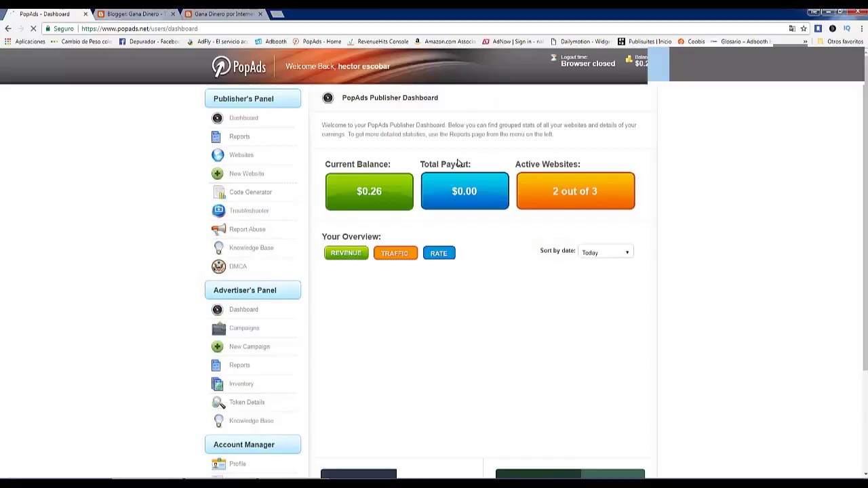Click the Publisher Dashboard clock icon
The height and width of the screenshot is (488, 868).
[x=218, y=118]
